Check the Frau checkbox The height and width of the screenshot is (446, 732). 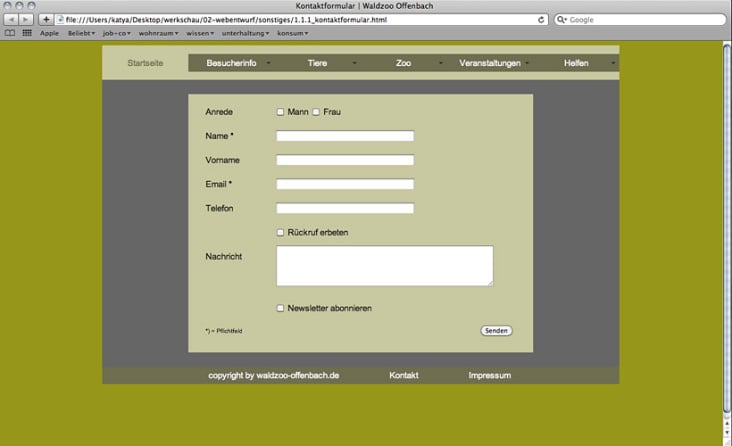pos(316,112)
